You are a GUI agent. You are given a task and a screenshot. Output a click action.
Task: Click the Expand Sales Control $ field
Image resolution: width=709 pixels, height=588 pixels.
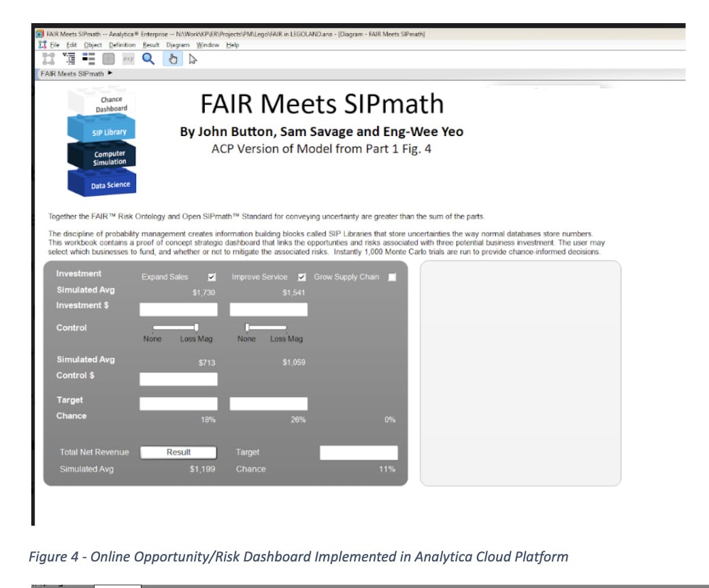(x=178, y=379)
